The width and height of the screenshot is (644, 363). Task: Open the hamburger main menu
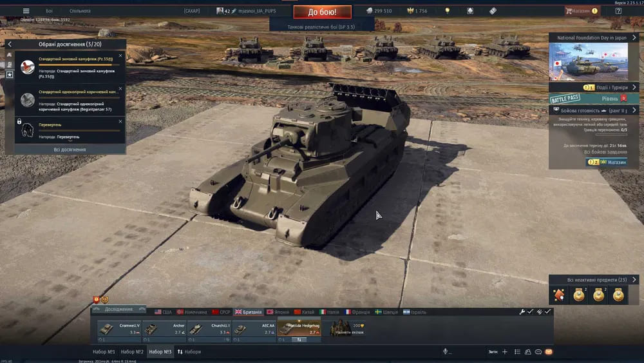click(x=26, y=11)
